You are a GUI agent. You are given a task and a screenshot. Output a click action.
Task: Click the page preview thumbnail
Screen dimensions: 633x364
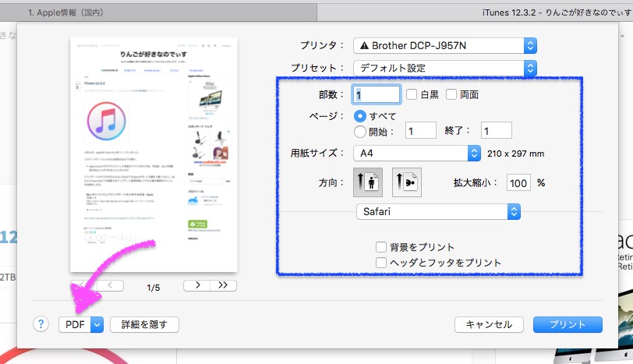(x=154, y=154)
